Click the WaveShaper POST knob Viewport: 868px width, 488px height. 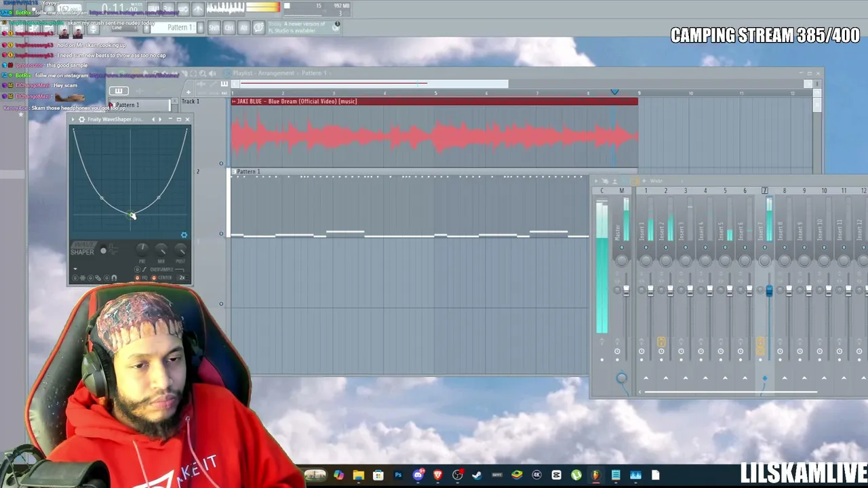tap(180, 251)
